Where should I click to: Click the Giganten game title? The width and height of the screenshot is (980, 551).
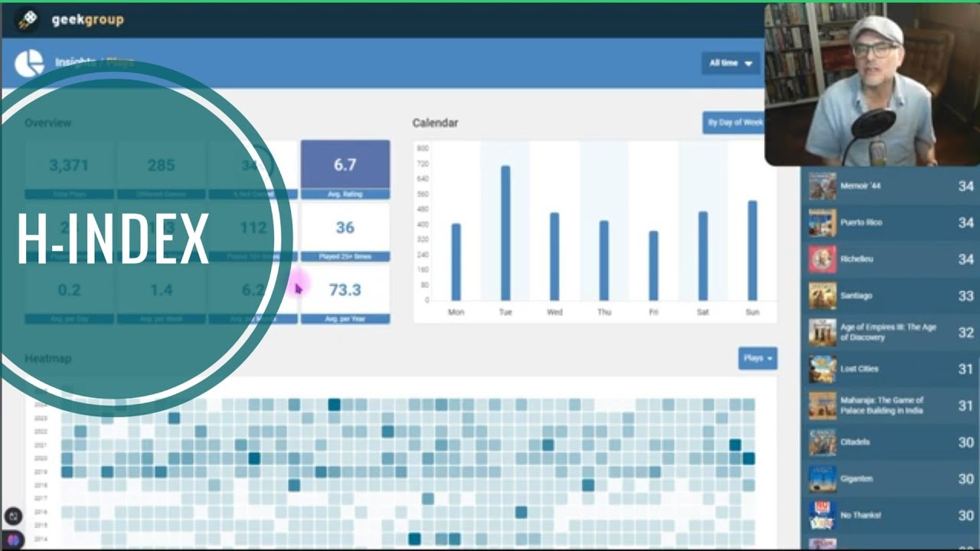[x=857, y=479]
